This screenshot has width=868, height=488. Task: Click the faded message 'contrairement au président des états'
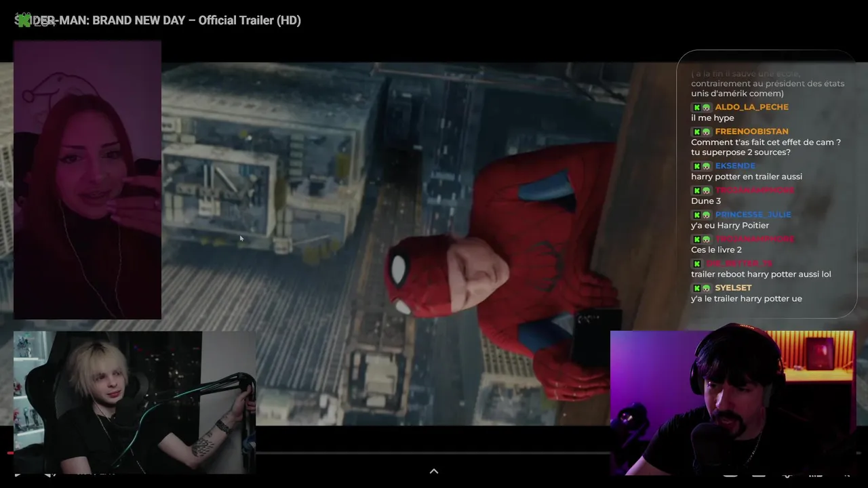[x=768, y=84]
